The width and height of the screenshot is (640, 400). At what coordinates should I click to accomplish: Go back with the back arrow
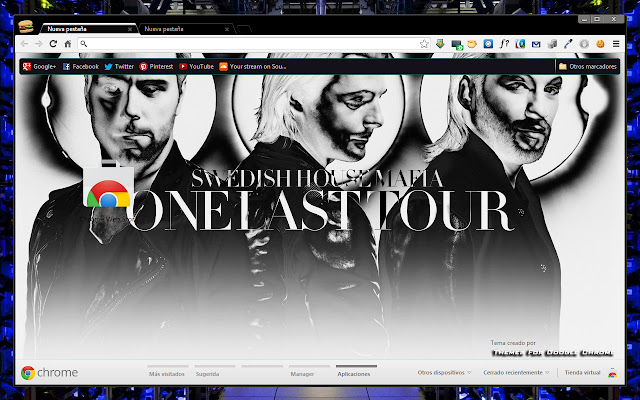coord(24,44)
